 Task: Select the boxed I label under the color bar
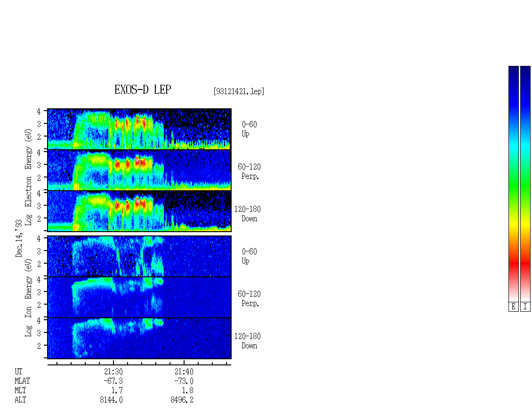[x=525, y=307]
